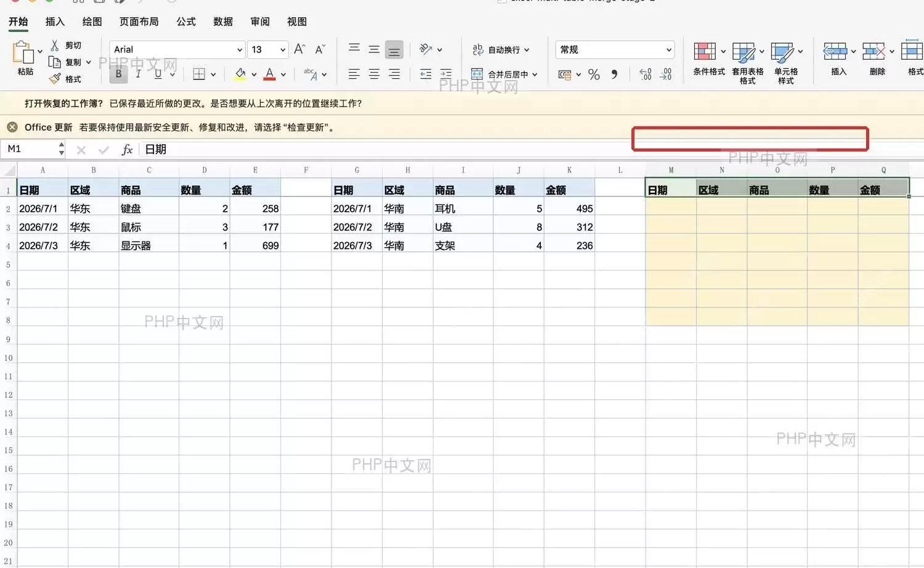Click the accounting currency format icon

pos(564,75)
